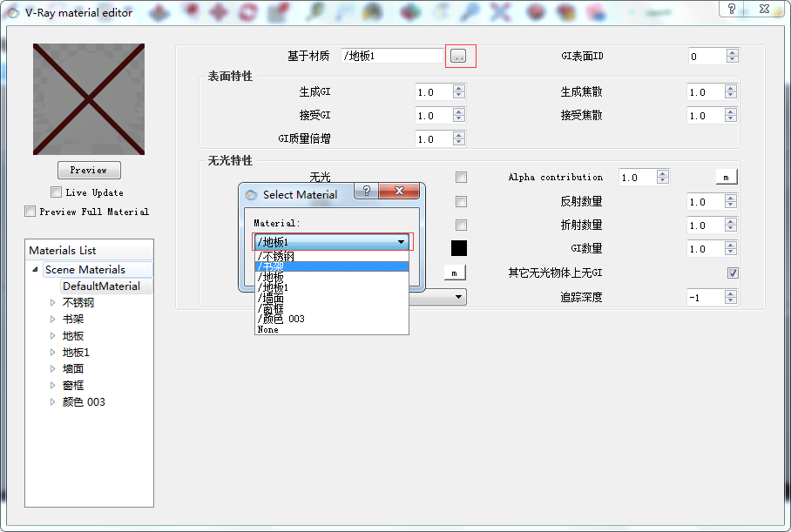Increase the 折射数量 value with up arrow
The image size is (791, 532).
click(731, 221)
